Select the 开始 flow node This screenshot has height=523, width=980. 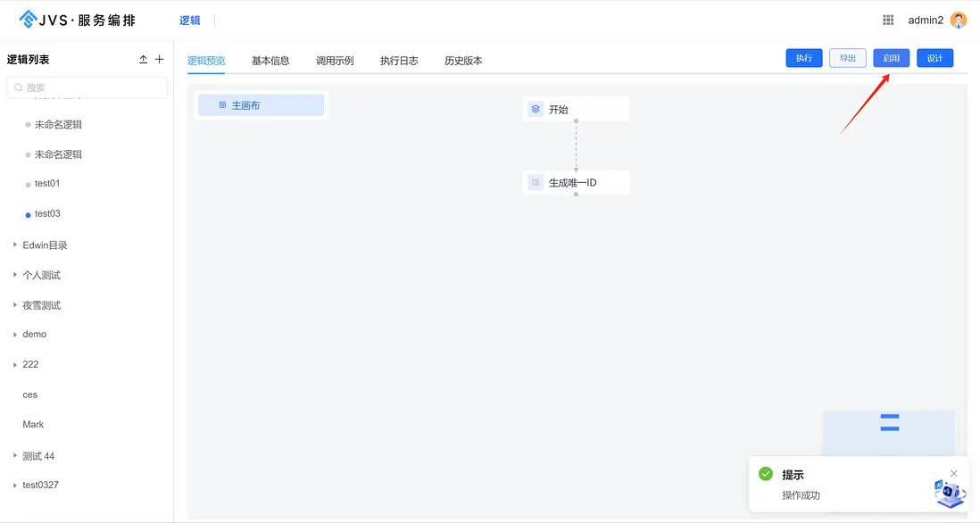(577, 110)
